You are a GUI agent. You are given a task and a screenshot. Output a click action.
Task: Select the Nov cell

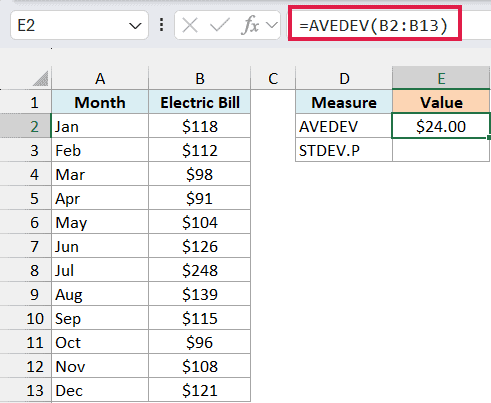pyautogui.click(x=100, y=366)
